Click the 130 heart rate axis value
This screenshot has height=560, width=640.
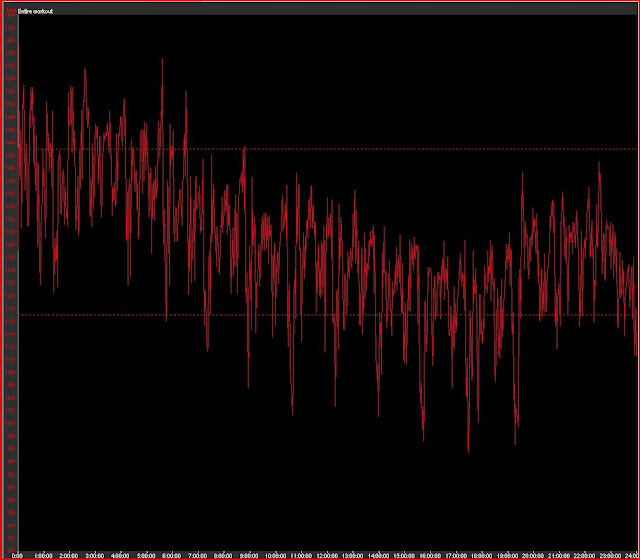(x=11, y=232)
